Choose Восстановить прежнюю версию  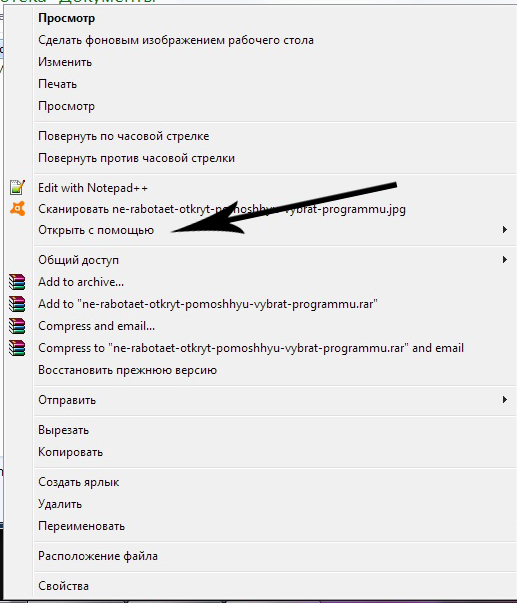click(x=127, y=370)
